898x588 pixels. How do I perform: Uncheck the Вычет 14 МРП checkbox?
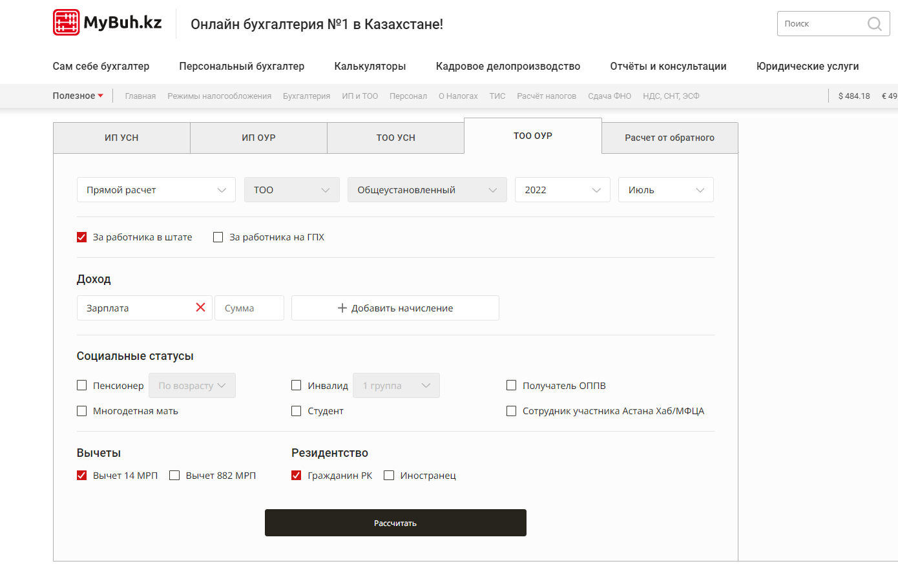tap(82, 476)
